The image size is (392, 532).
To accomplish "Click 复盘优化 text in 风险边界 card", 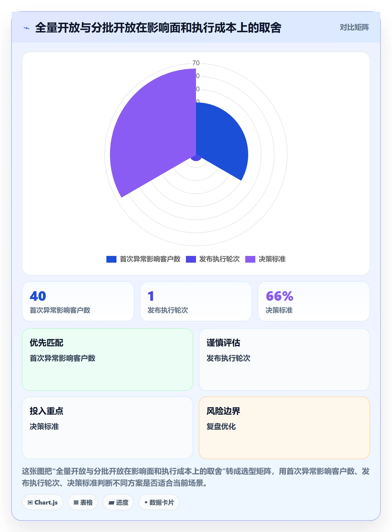I will [221, 426].
